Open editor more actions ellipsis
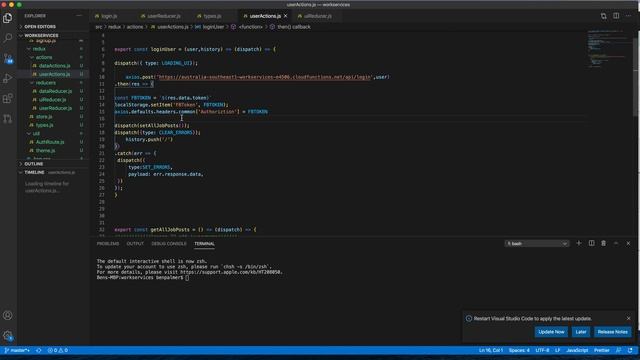Screen dimensions: 640x360 (x=629, y=16)
